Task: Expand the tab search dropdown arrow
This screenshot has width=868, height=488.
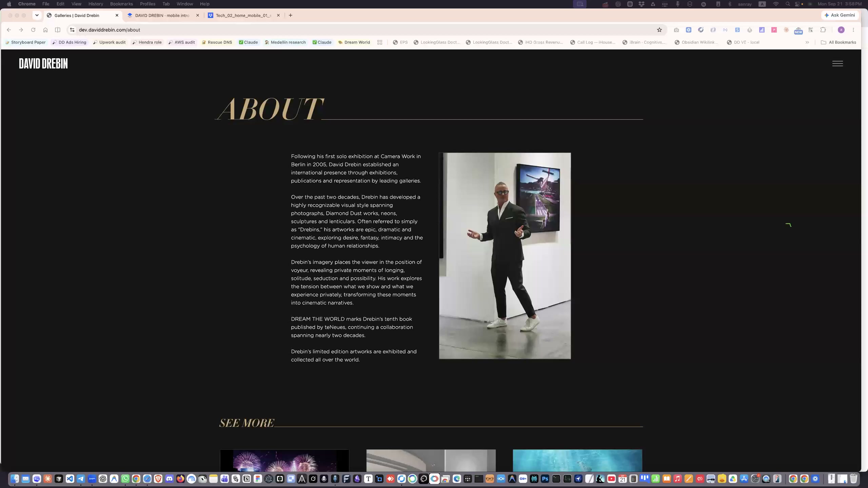Action: coord(37,15)
